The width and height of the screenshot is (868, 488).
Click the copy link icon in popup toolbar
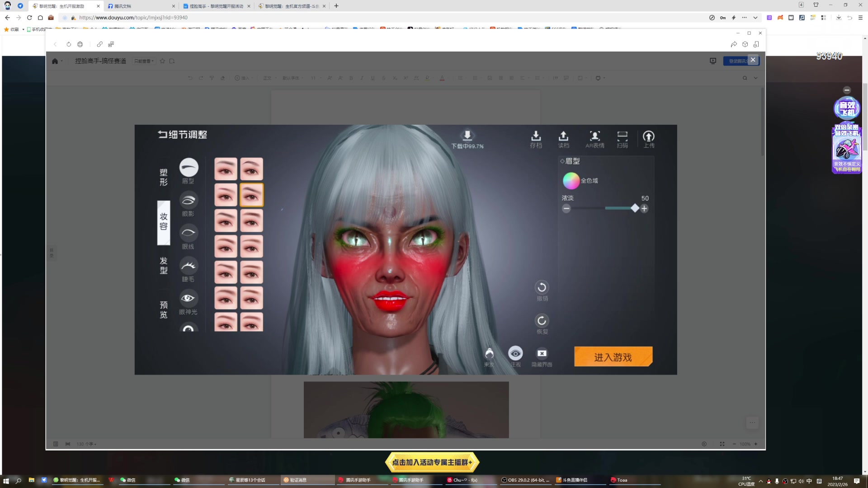[x=100, y=44]
